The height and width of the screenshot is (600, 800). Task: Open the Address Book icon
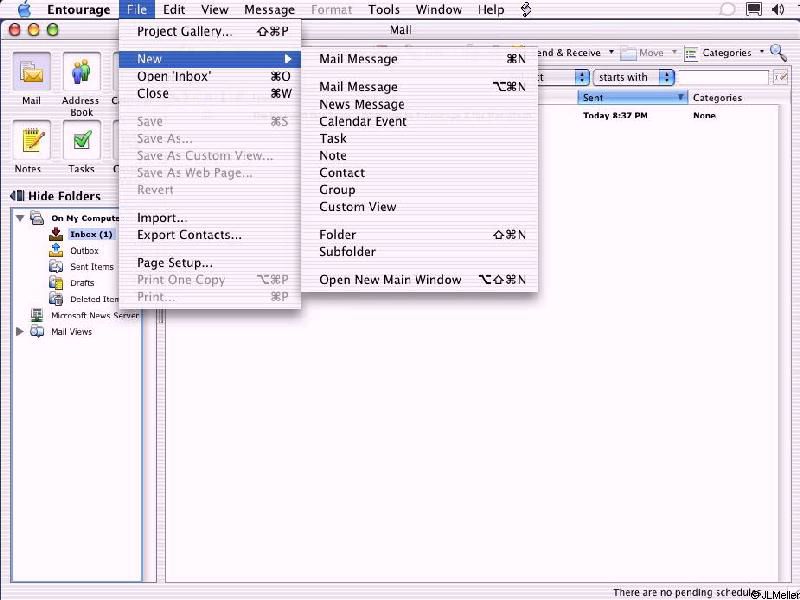point(81,73)
